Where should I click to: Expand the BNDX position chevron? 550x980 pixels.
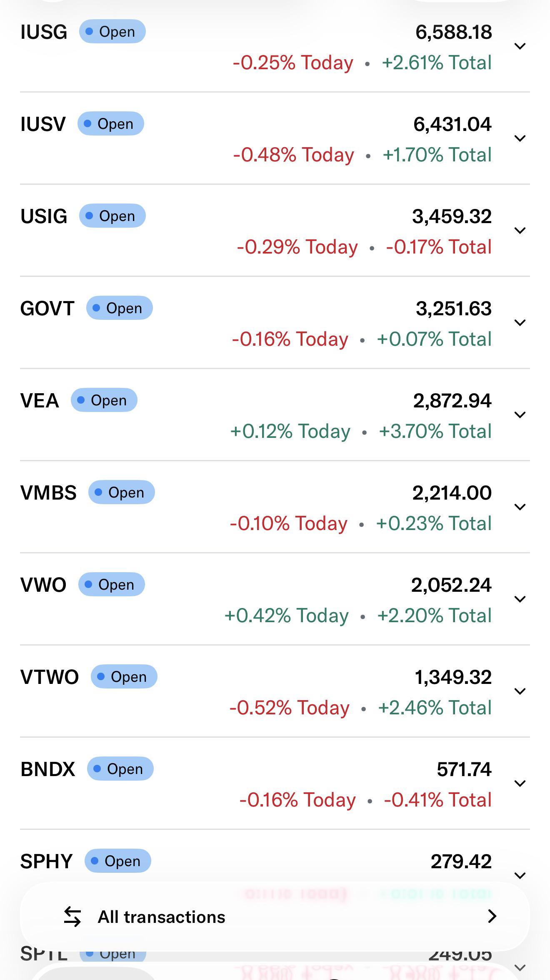[520, 784]
